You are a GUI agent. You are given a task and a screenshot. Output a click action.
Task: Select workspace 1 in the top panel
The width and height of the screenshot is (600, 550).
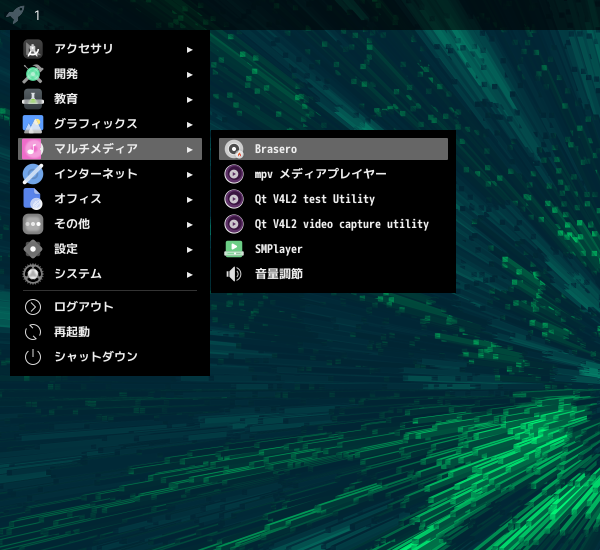point(37,15)
